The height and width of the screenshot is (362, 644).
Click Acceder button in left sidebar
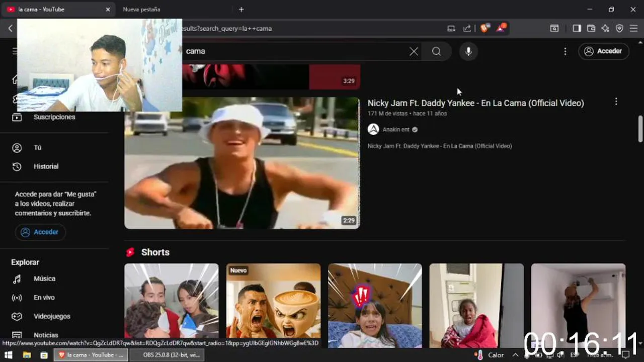pyautogui.click(x=40, y=232)
